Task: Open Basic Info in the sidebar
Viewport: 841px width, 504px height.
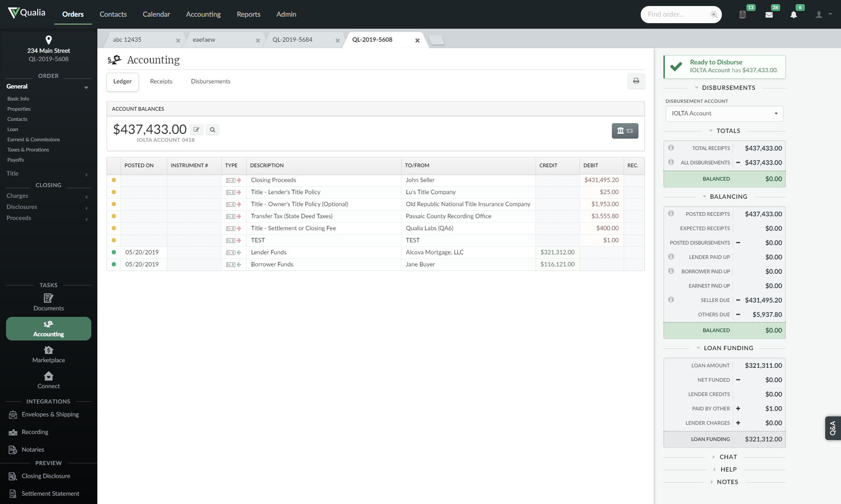Action: point(18,99)
